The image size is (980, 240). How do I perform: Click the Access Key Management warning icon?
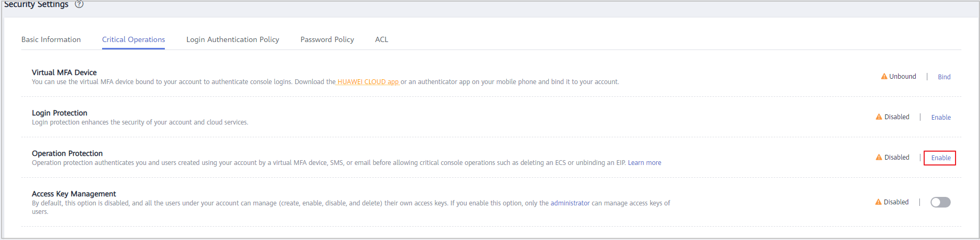coord(878,202)
